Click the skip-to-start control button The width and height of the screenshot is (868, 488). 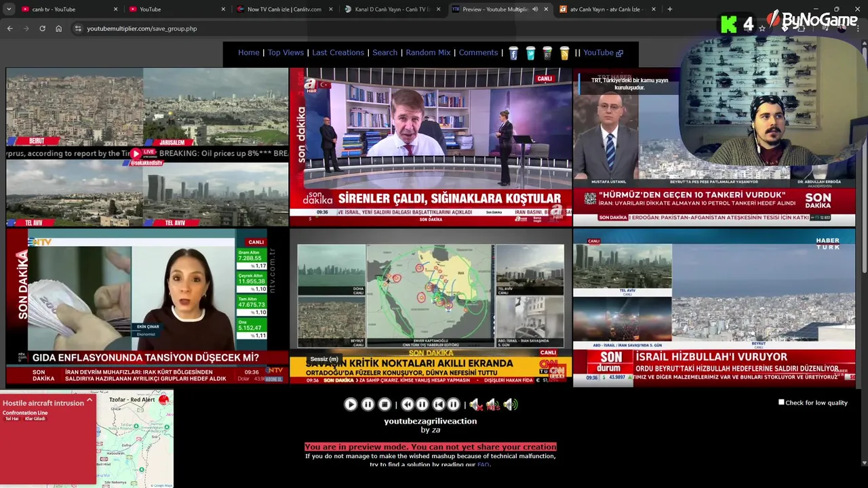pyautogui.click(x=438, y=405)
